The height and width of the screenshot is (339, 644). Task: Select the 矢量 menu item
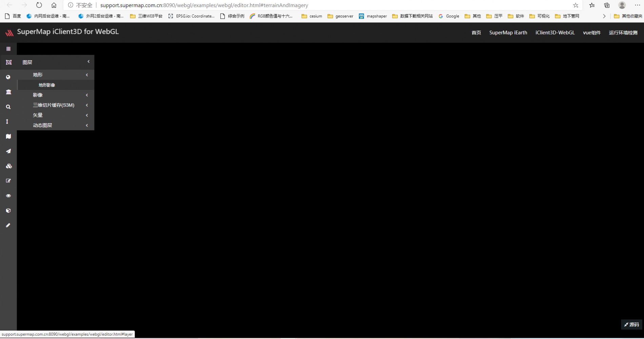(x=56, y=115)
